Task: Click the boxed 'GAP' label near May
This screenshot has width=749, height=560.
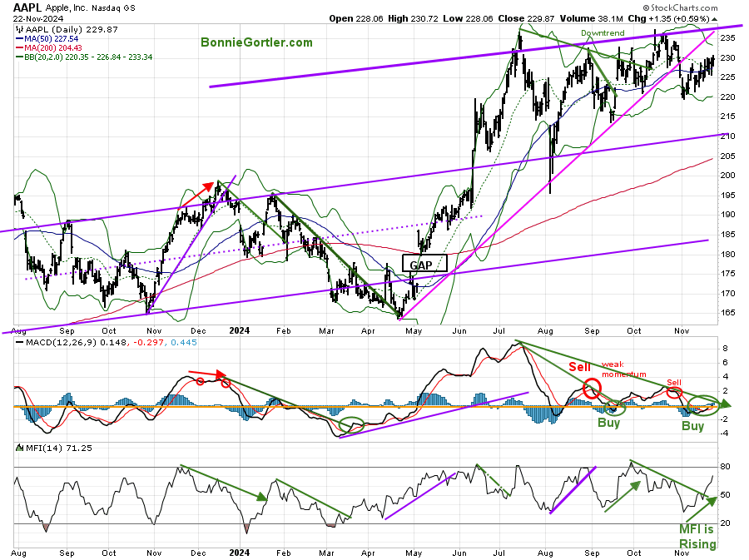Action: (424, 264)
